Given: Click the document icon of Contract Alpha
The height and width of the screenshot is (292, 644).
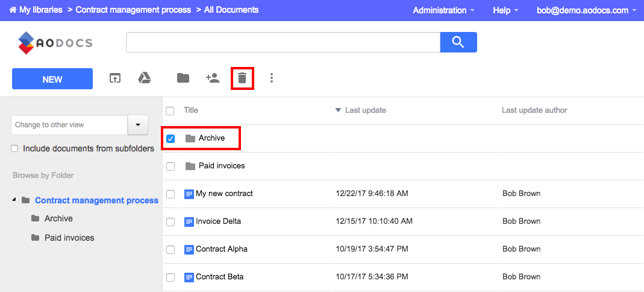Looking at the screenshot, I should 189,249.
